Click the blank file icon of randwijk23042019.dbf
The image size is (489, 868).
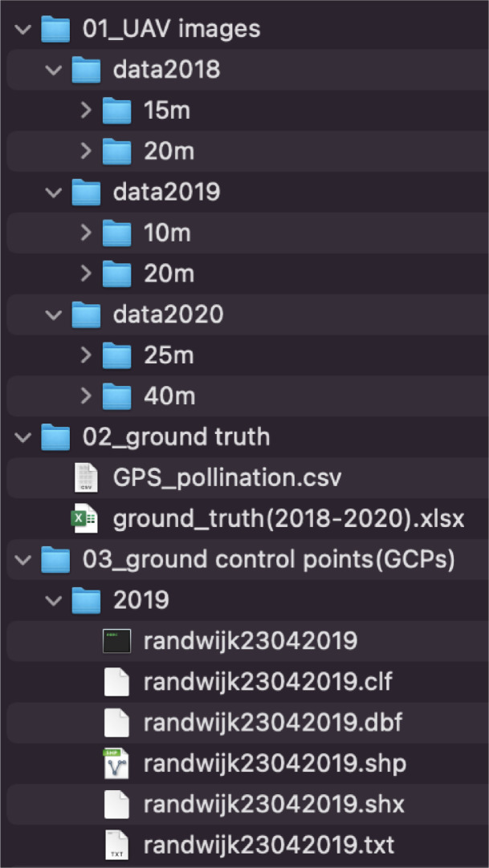coord(117,723)
